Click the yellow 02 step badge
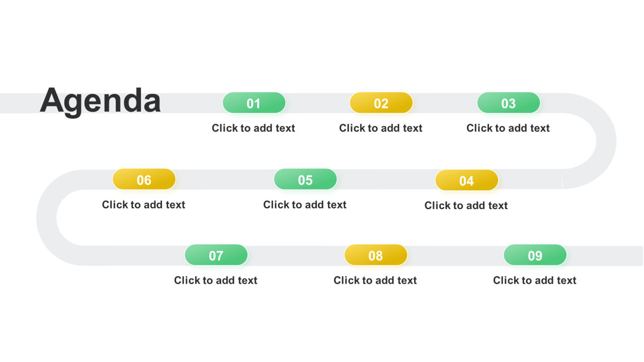This screenshot has width=644, height=362. point(381,103)
